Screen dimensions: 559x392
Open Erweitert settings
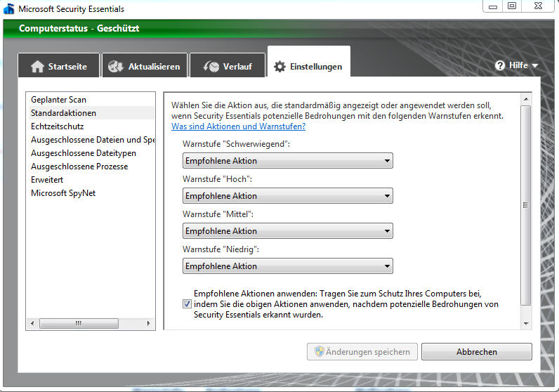[92, 180]
